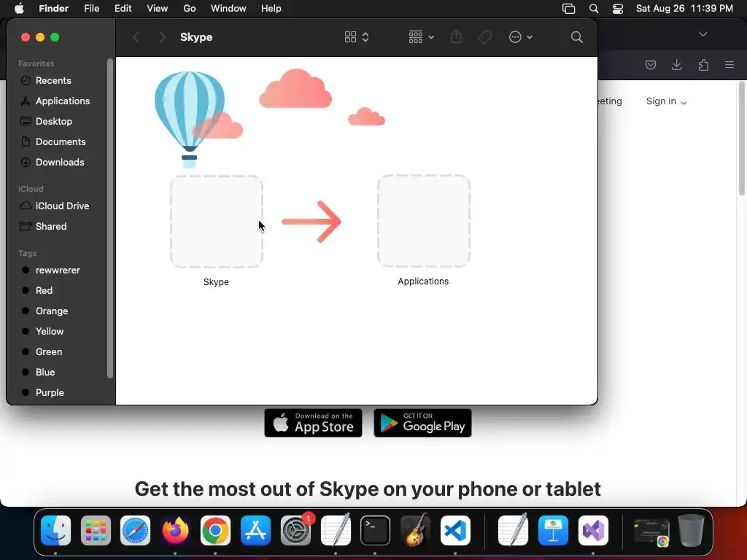Open the Go menu

190,9
